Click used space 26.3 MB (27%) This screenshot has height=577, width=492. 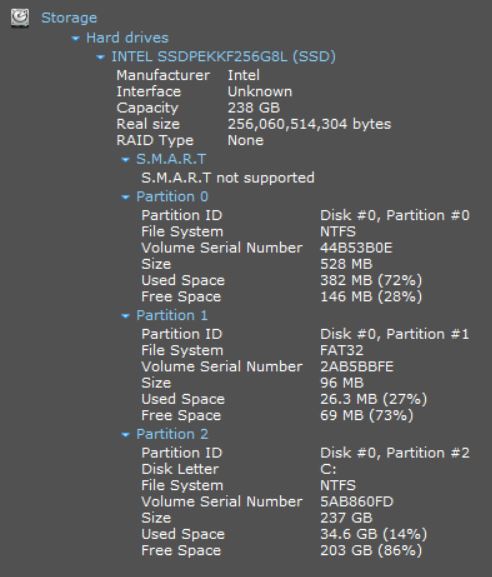pyautogui.click(x=374, y=399)
